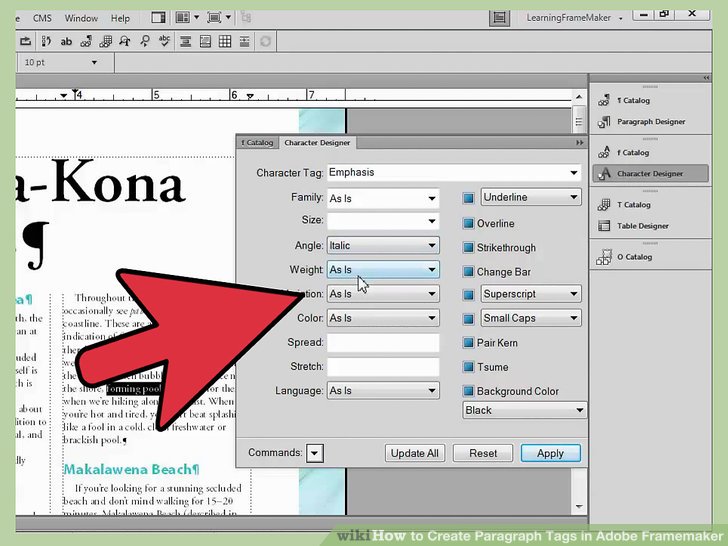728x546 pixels.
Task: Expand the Weight dropdown
Action: point(382,270)
